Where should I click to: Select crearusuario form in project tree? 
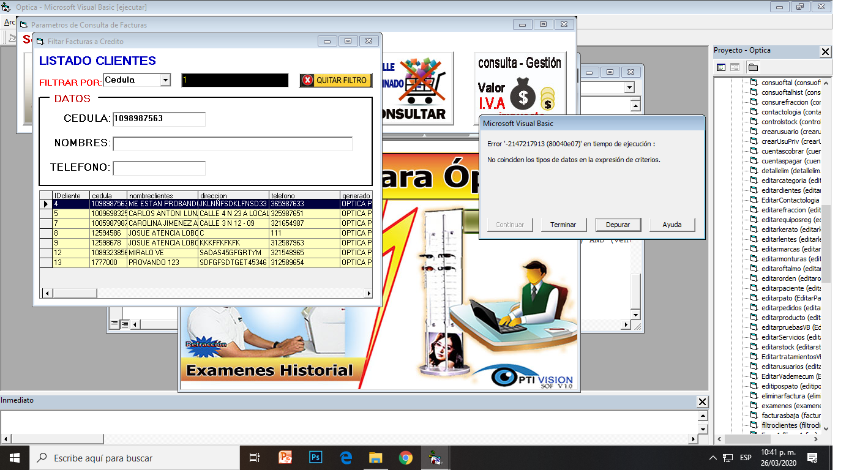pyautogui.click(x=791, y=132)
